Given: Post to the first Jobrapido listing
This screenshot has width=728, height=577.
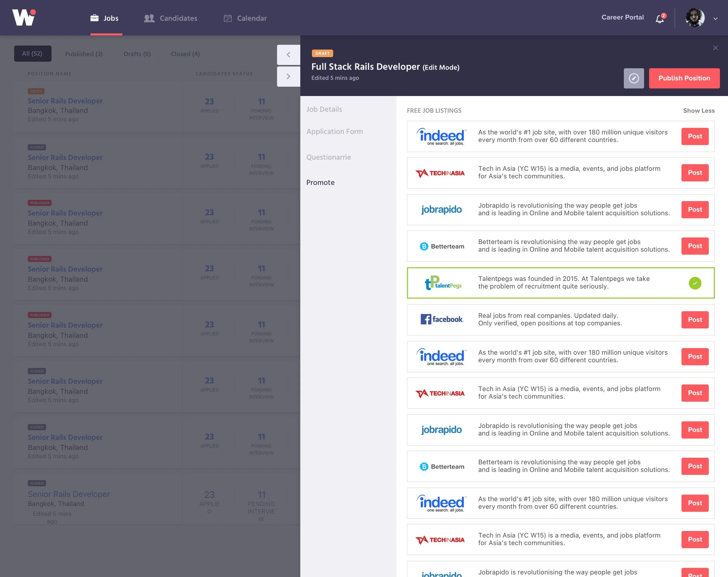Looking at the screenshot, I should 695,210.
